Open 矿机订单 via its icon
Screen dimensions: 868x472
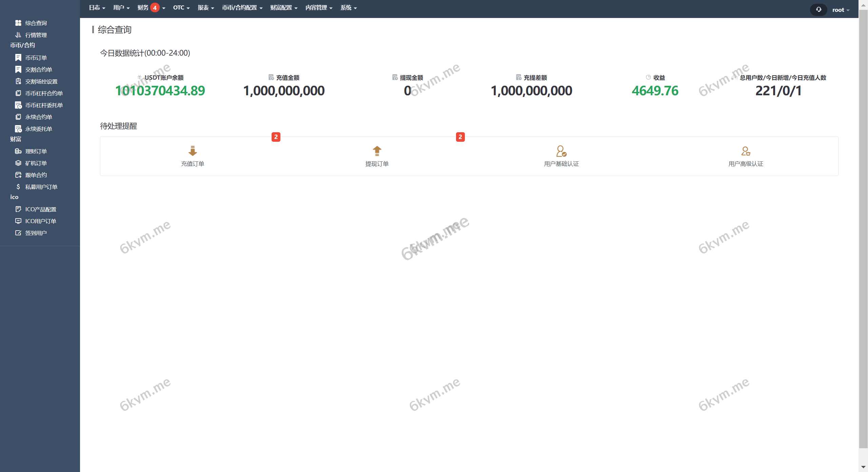[19, 163]
